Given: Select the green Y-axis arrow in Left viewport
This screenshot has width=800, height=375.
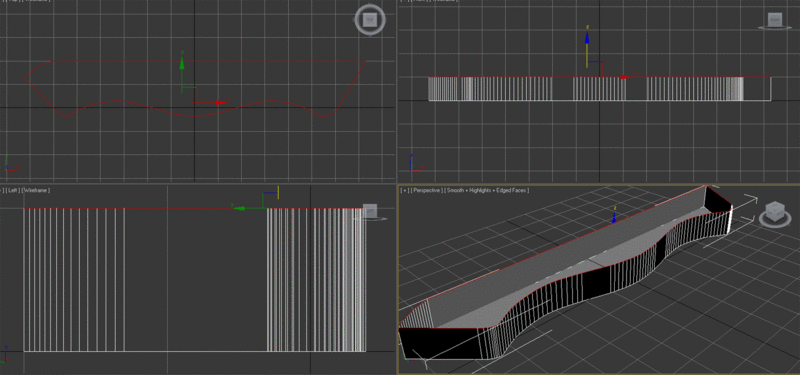Looking at the screenshot, I should 237,208.
